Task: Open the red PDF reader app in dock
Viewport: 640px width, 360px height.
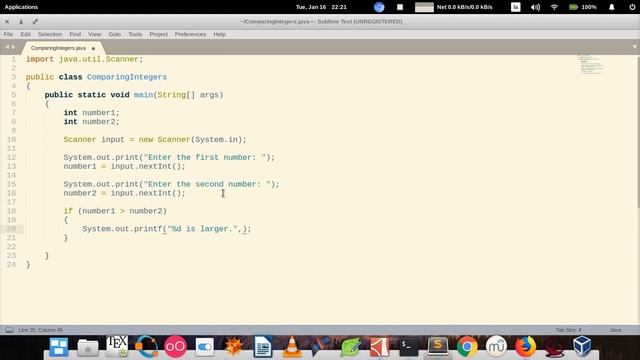Action: click(380, 347)
